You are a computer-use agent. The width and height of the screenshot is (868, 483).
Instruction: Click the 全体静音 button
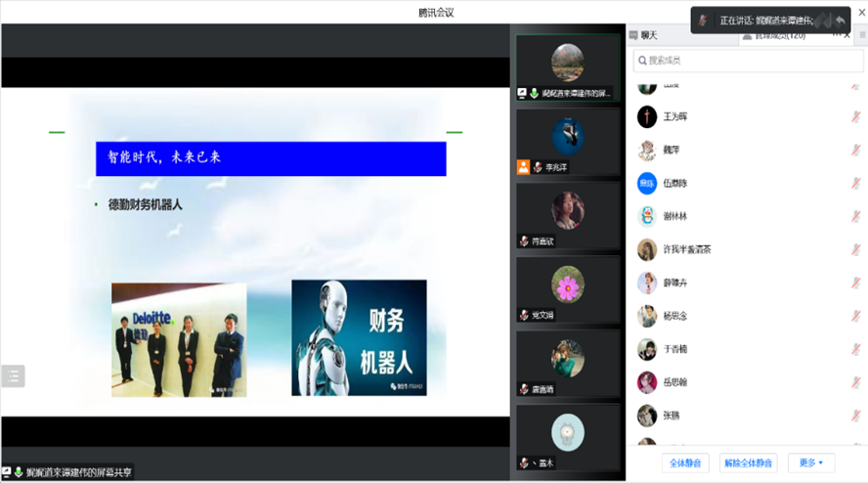685,462
